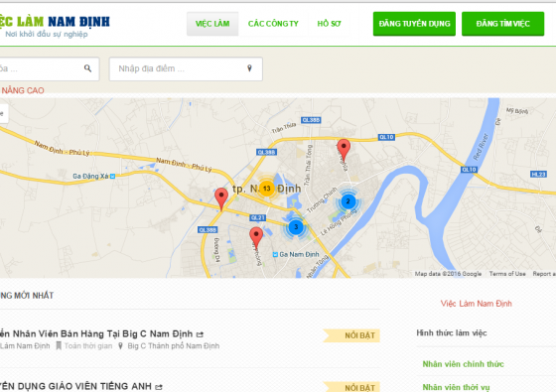556x392 pixels.
Task: Click external link icon beside GIÁO VIÊN TIẾNG ANH
Action: tap(159, 387)
